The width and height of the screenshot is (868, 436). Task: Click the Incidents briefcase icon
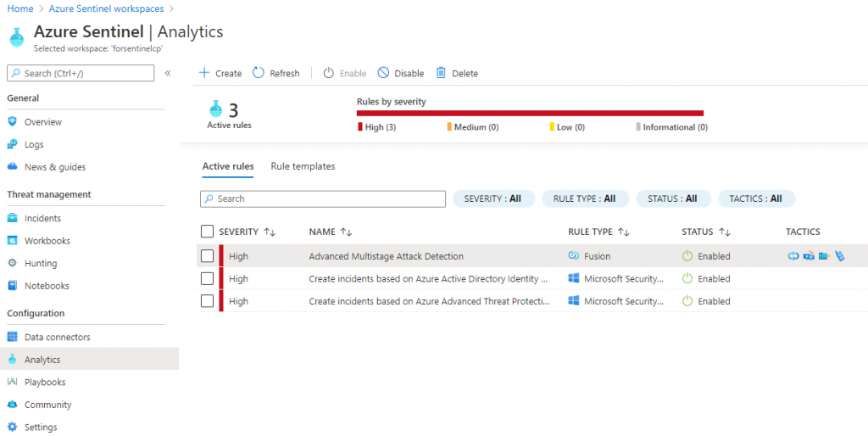tap(12, 218)
